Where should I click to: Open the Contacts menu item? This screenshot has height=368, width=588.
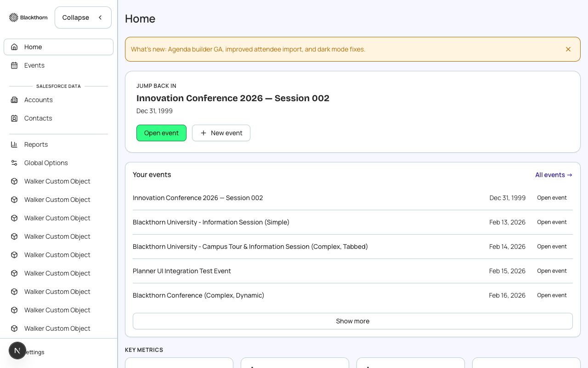click(x=58, y=118)
